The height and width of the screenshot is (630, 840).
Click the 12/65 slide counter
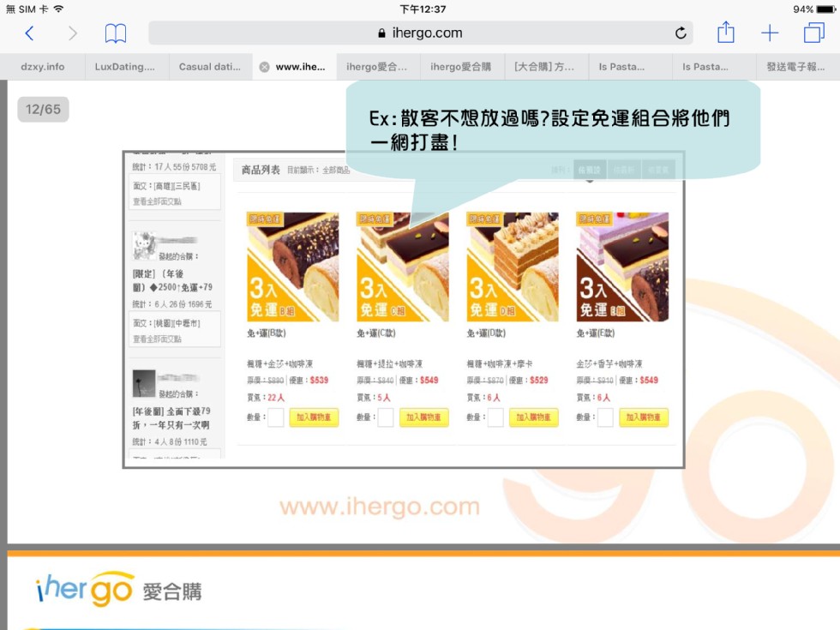click(x=43, y=110)
